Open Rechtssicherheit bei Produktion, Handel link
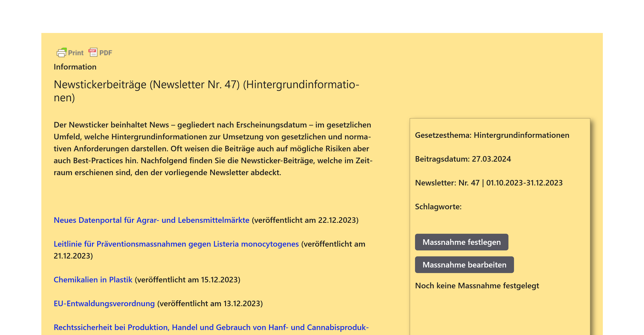This screenshot has height=335, width=644. (211, 327)
